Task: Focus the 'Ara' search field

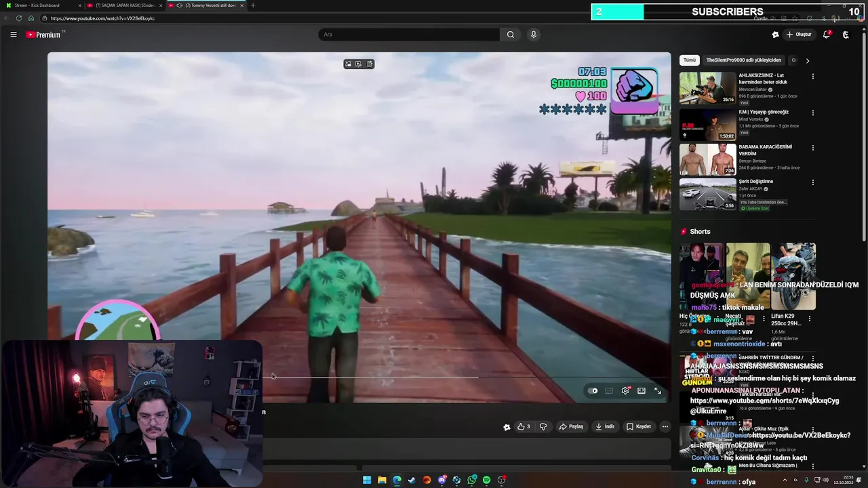Action: tap(409, 35)
